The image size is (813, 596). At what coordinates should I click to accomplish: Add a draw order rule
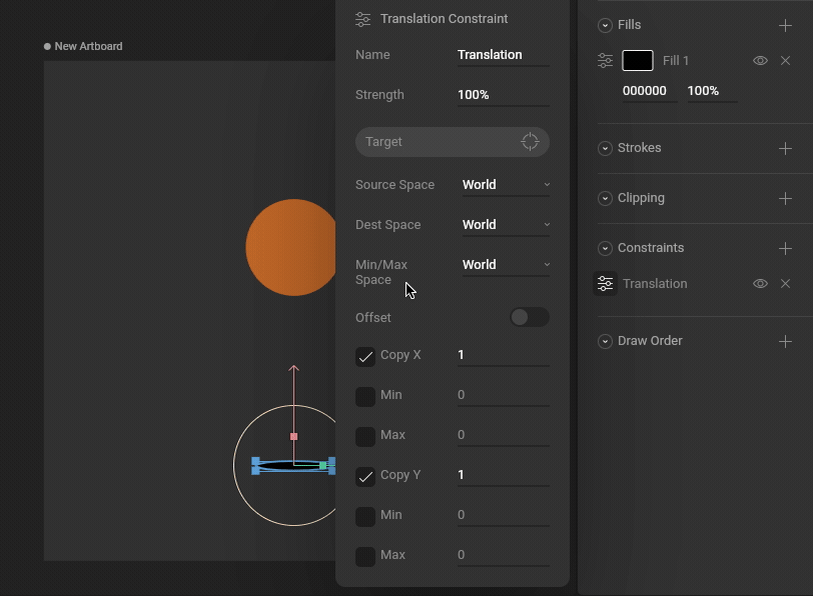[785, 341]
